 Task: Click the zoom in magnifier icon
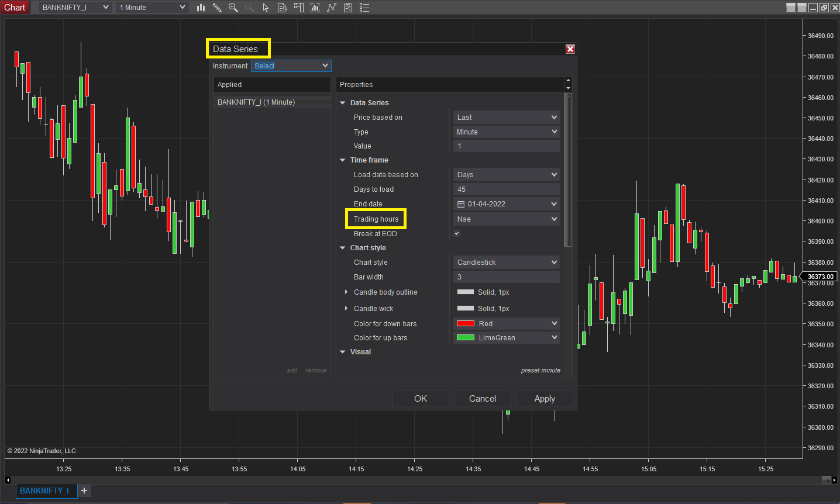click(233, 8)
